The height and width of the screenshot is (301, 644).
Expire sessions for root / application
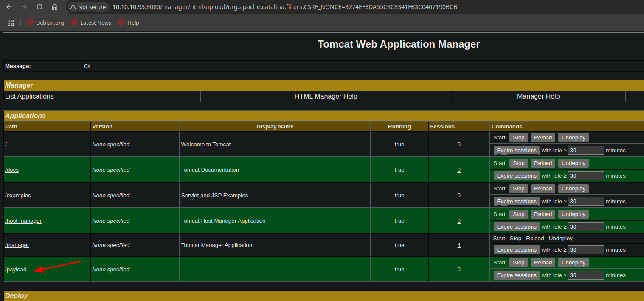pyautogui.click(x=517, y=150)
